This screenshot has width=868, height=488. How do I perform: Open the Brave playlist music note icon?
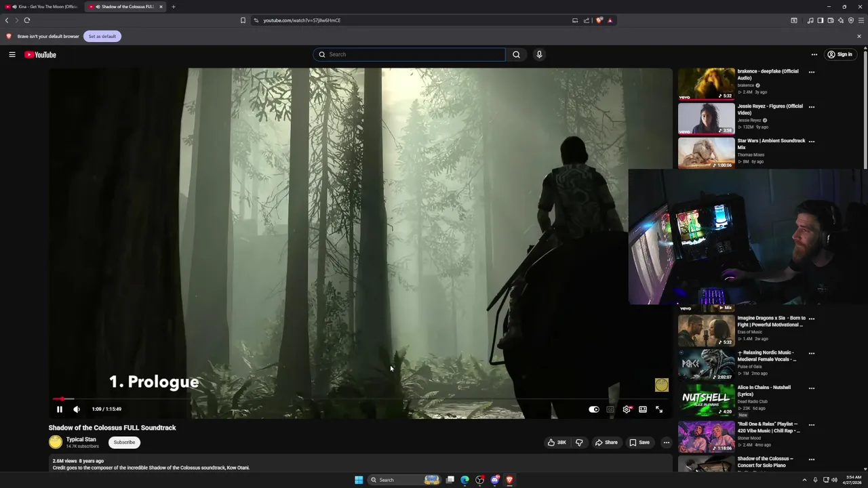[810, 20]
